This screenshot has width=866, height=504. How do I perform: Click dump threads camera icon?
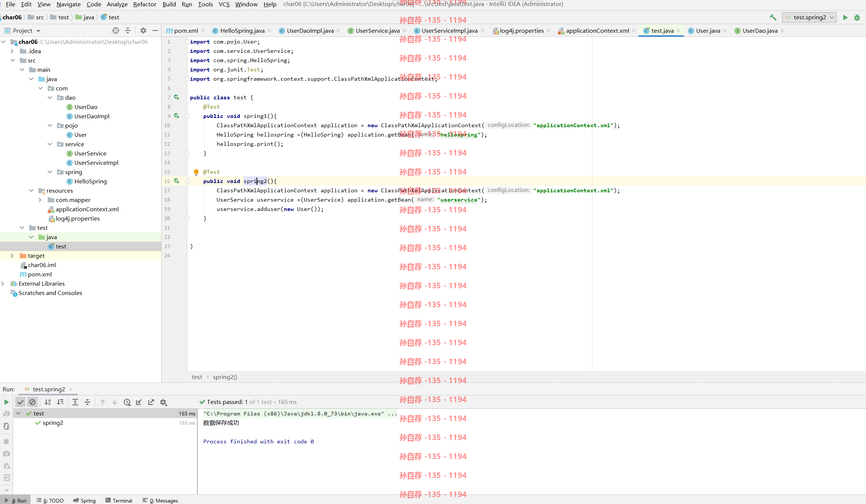[6, 453]
